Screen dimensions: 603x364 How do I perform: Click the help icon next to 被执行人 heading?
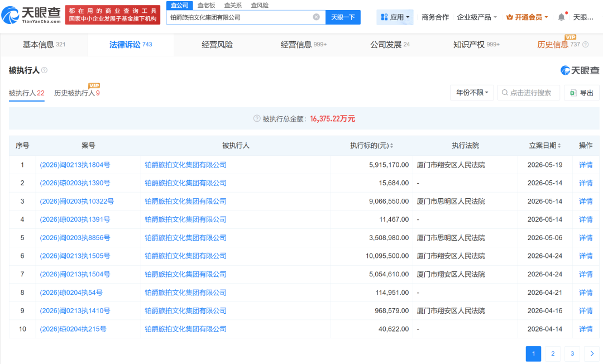pos(44,70)
